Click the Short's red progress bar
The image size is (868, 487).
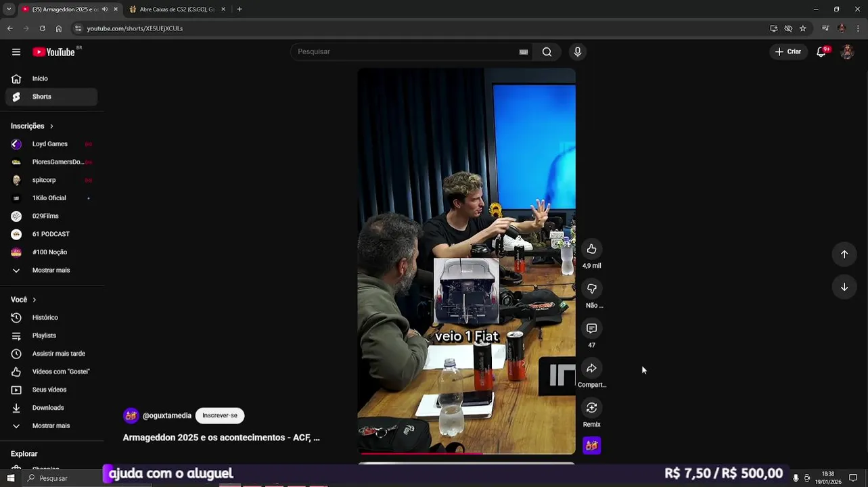click(x=466, y=453)
